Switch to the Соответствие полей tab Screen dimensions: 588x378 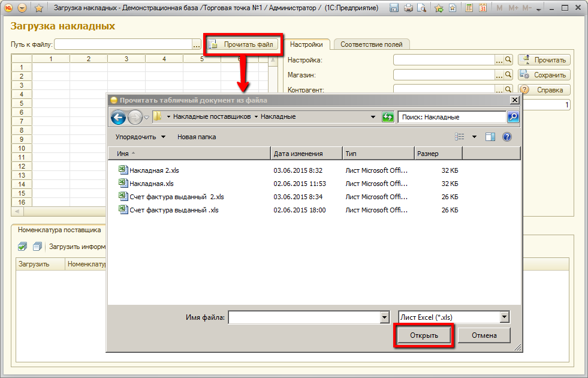coord(372,44)
